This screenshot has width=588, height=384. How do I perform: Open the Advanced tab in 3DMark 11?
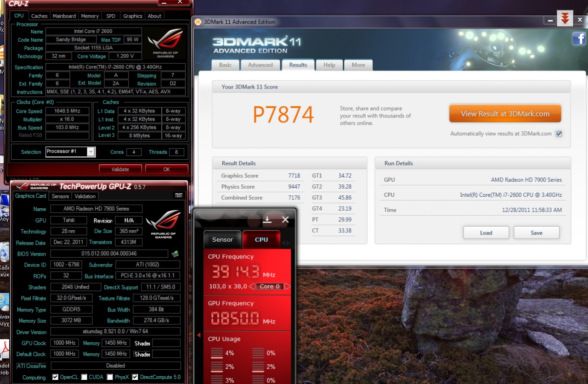[260, 65]
